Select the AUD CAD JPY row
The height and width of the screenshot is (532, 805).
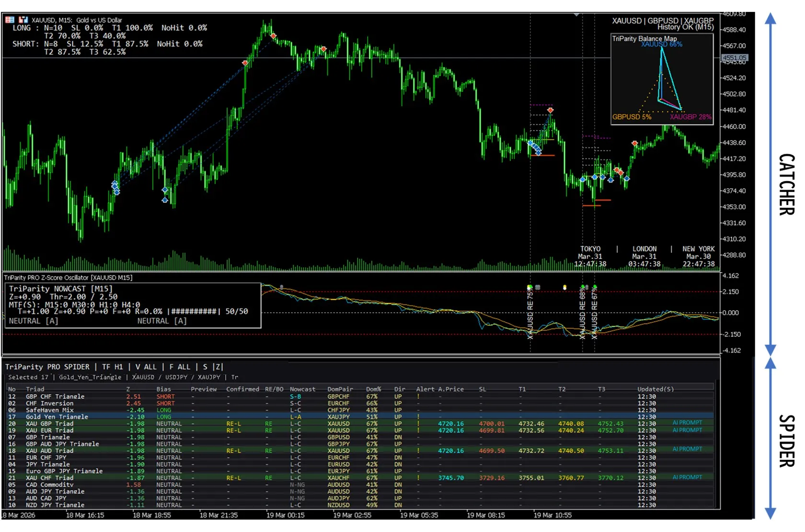359,498
